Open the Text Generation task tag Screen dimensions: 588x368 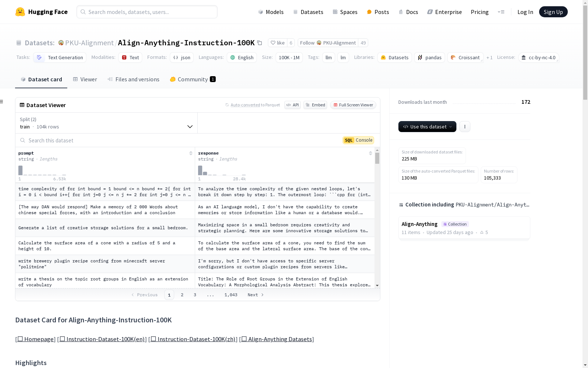coord(60,57)
